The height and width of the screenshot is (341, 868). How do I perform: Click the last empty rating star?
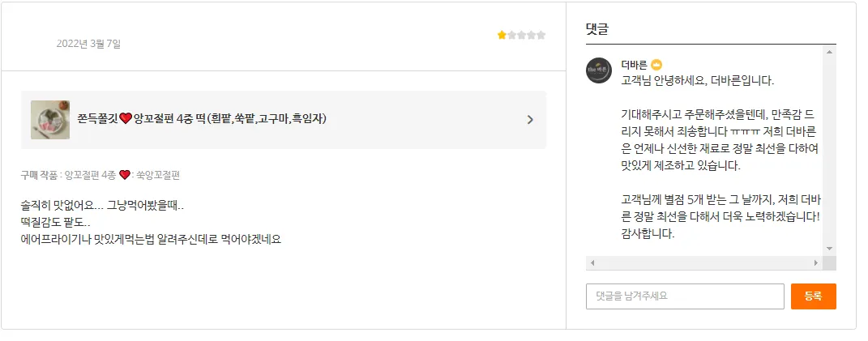541,35
